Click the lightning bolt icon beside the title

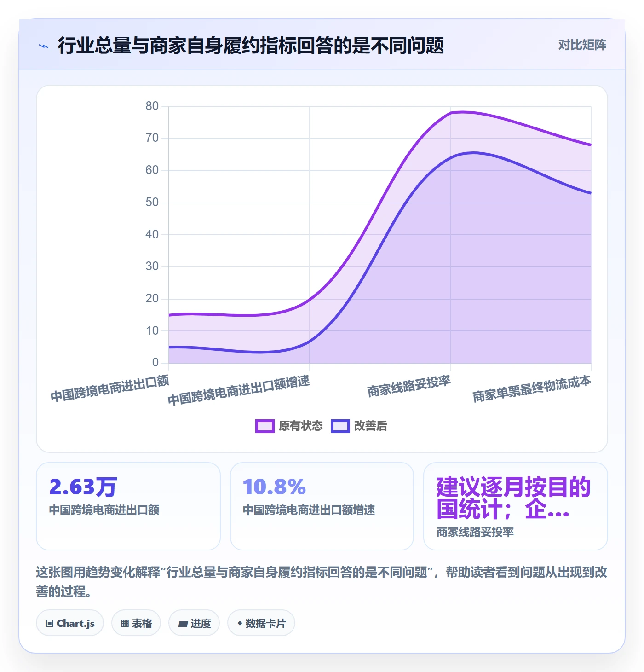(x=44, y=46)
